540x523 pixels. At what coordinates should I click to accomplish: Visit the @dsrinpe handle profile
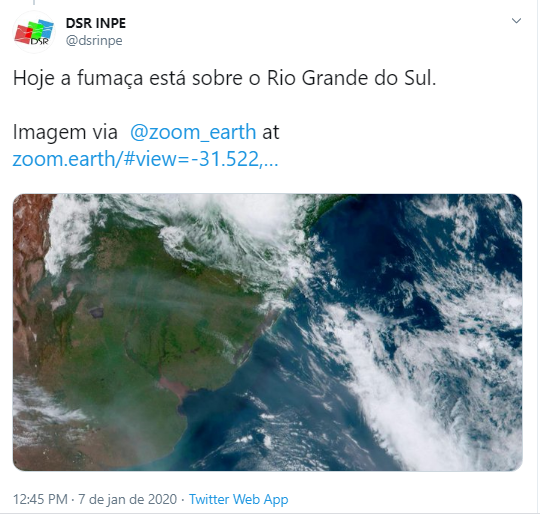point(94,41)
